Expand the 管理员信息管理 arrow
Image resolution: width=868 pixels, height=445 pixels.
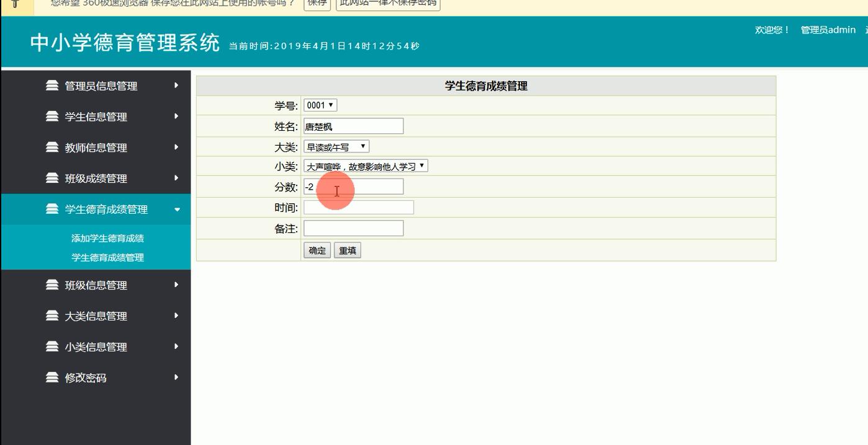click(x=177, y=86)
